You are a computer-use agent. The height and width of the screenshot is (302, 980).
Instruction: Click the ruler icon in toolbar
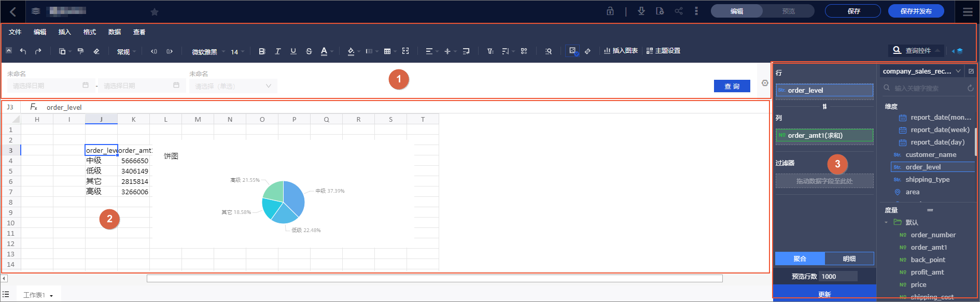pos(587,51)
